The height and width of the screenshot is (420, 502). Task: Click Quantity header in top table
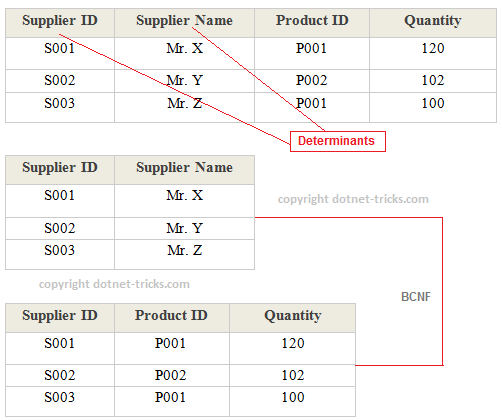pos(433,23)
